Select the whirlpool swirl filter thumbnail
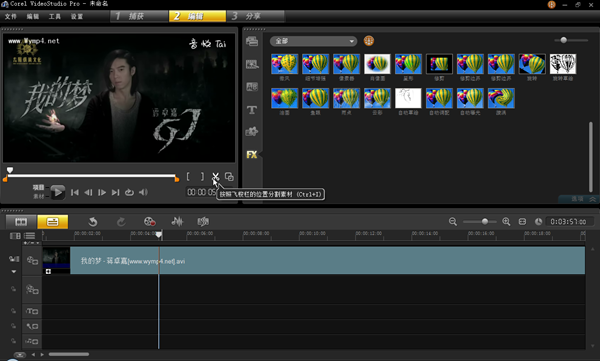This screenshot has width=600, height=361. tap(501, 98)
